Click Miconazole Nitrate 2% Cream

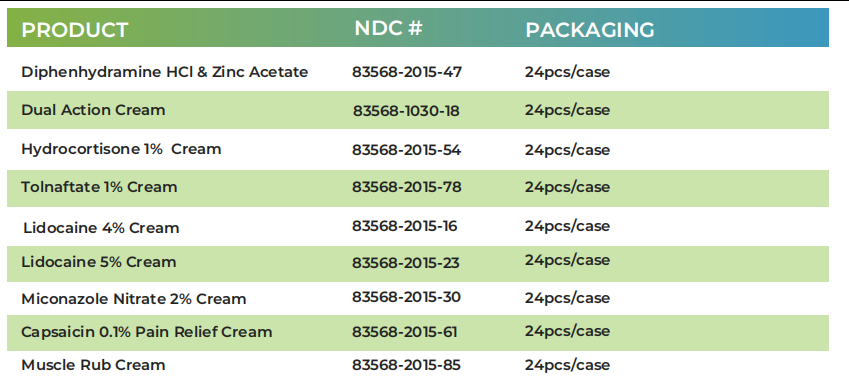134,299
